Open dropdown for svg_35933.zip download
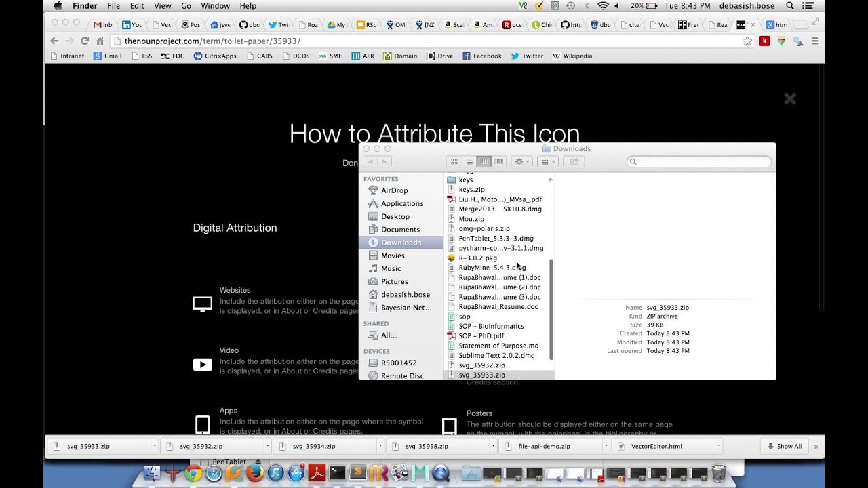Screen dimensions: 868x488 155,446
